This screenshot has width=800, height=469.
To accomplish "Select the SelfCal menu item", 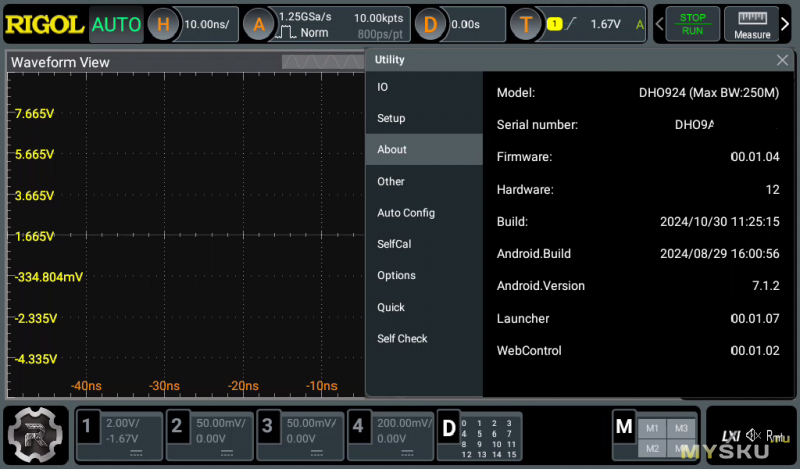I will (394, 244).
